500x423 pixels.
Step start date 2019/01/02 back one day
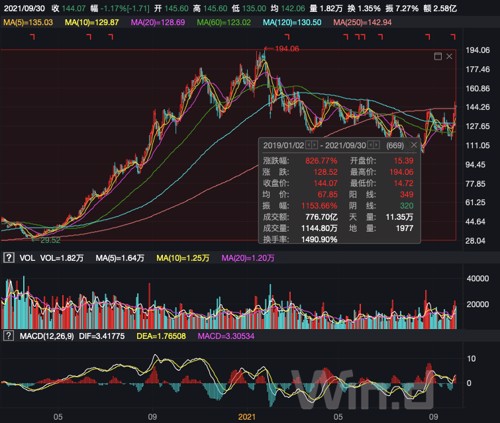[309, 145]
